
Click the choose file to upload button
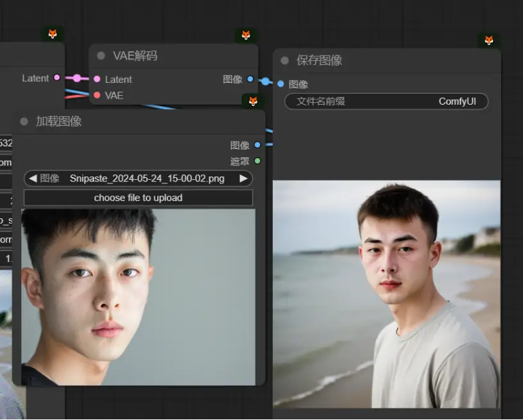pos(138,198)
